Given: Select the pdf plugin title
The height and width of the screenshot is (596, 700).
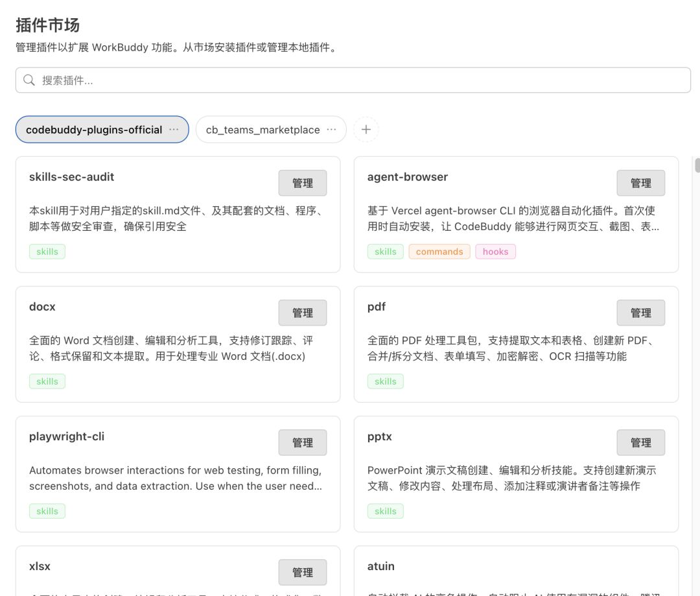Looking at the screenshot, I should [x=377, y=307].
